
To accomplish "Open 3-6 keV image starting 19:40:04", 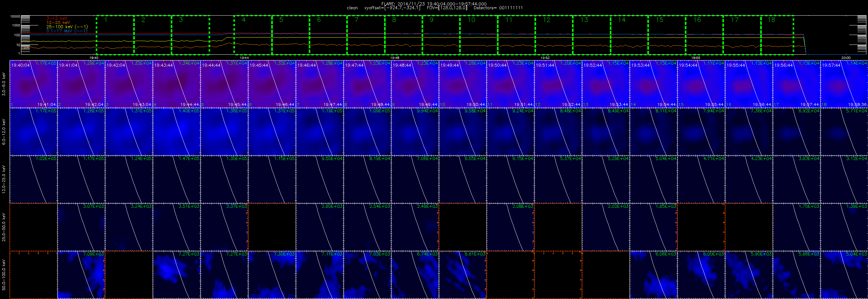I will click(33, 84).
